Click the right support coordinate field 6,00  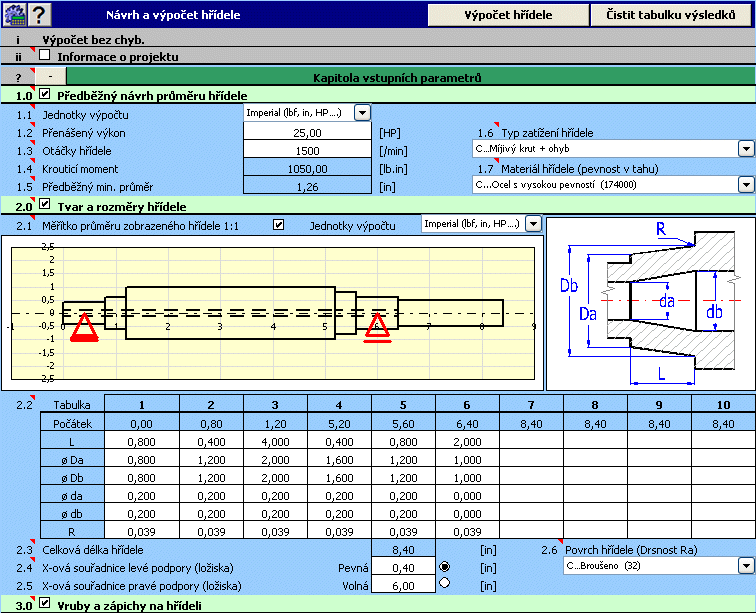(404, 586)
